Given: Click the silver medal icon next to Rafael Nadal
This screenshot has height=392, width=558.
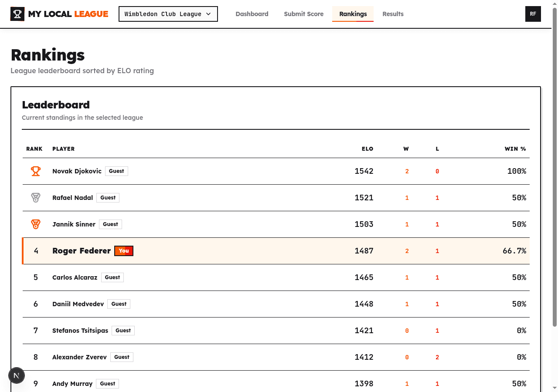Looking at the screenshot, I should click(35, 197).
